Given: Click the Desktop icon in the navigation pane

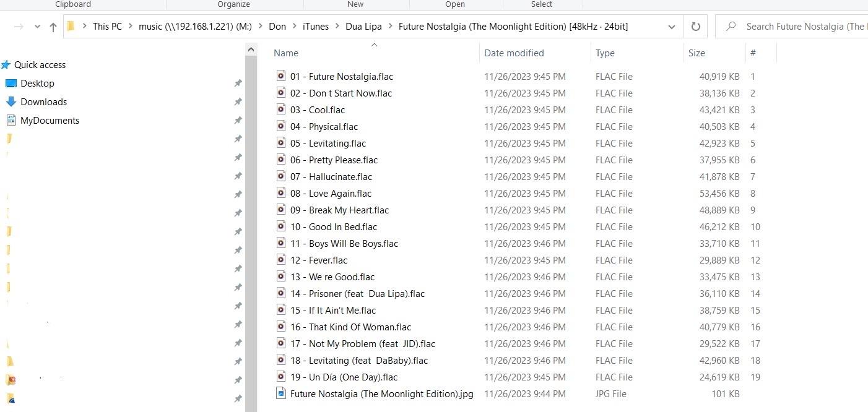Looking at the screenshot, I should pos(11,84).
